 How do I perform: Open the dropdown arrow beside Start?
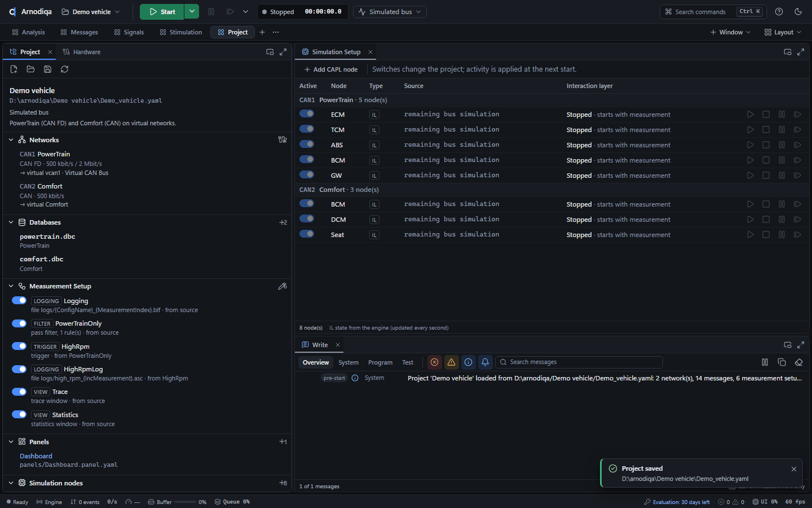pos(192,11)
